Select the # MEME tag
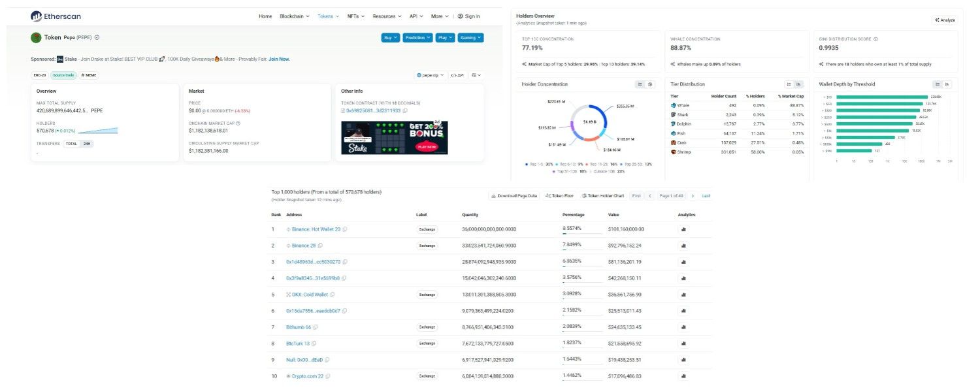Image resolution: width=980 pixels, height=390 pixels. coord(89,75)
